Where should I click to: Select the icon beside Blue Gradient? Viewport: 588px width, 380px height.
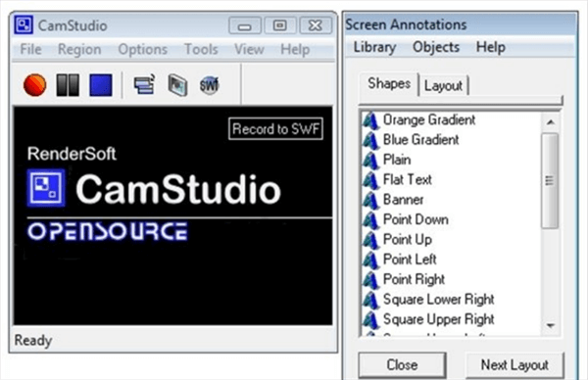point(370,140)
